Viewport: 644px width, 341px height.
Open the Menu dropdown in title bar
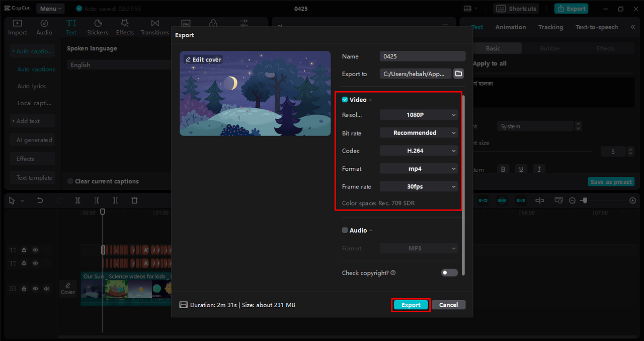(50, 9)
